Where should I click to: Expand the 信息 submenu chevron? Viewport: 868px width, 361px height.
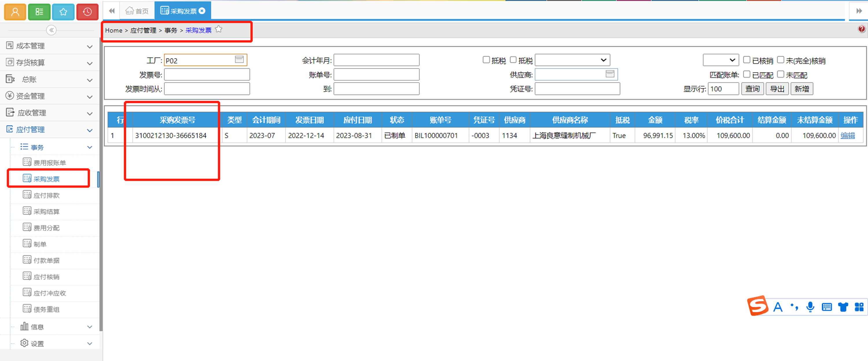coord(90,327)
